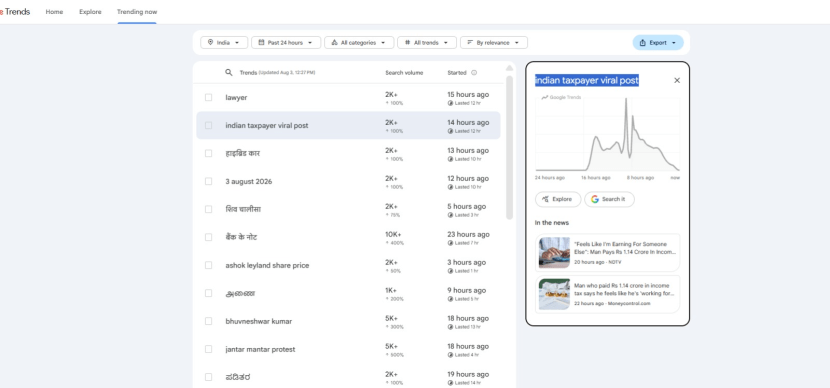Viewport: 830px width, 388px height.
Task: Click the explore icon on the Explore button
Action: click(x=545, y=200)
